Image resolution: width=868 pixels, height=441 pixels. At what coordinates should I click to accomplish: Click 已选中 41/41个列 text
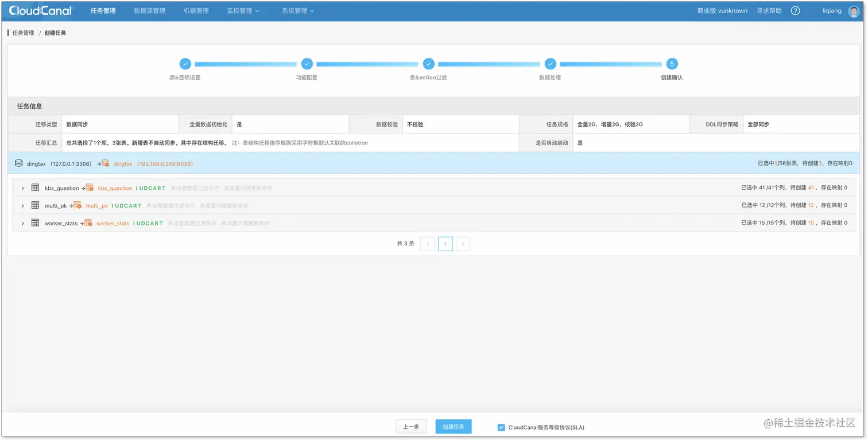(764, 188)
